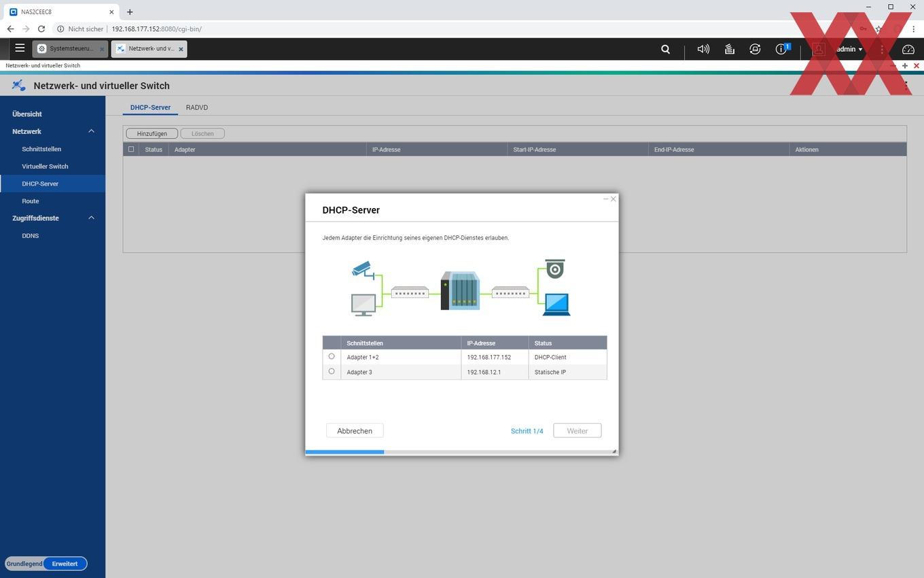The image size is (924, 578).
Task: Switch to Netzwerk- und v... taskbar tab
Action: coord(149,49)
